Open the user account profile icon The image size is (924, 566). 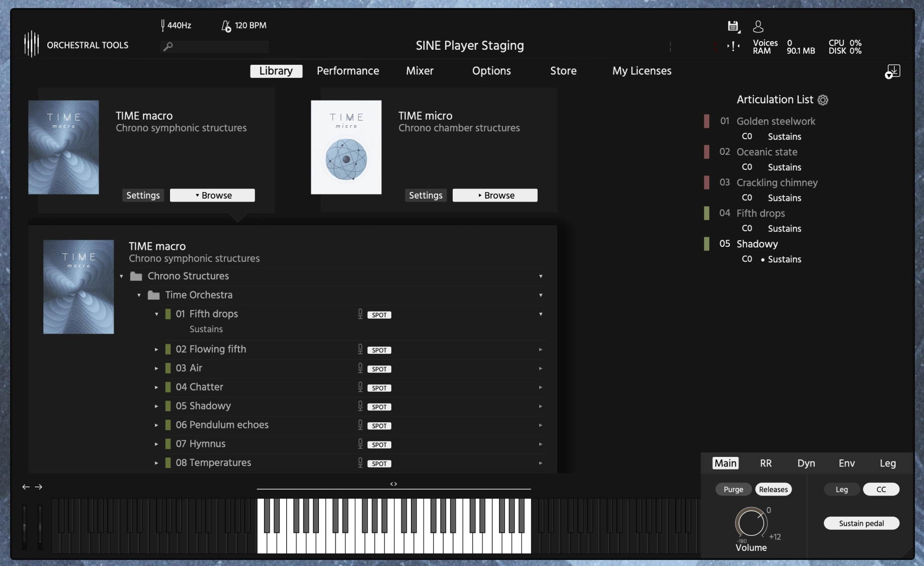tap(758, 26)
